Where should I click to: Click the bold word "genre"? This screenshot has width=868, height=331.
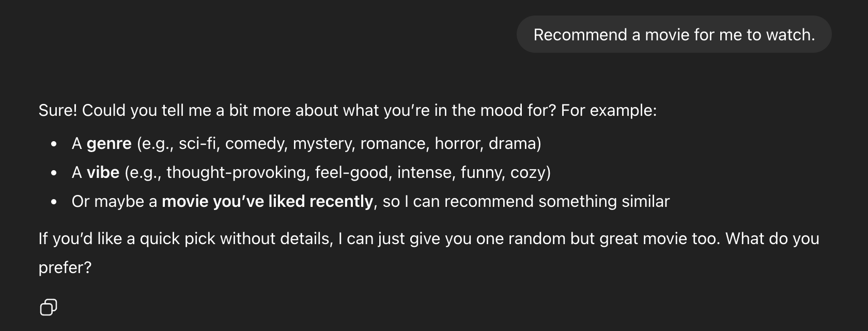point(109,143)
